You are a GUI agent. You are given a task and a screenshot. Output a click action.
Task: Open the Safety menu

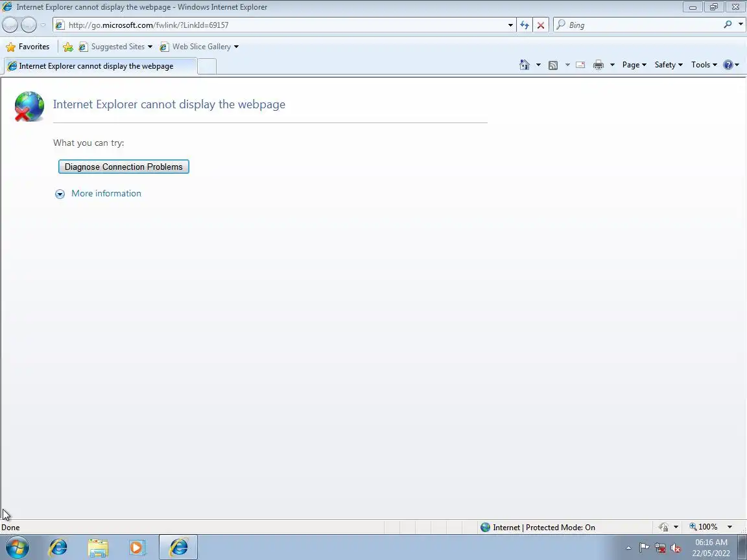coord(669,65)
